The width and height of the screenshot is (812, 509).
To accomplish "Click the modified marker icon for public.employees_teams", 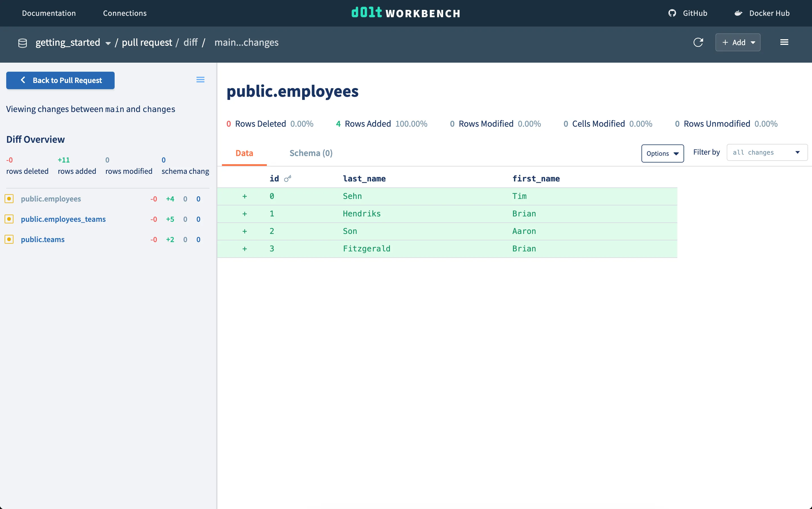I will tap(9, 219).
